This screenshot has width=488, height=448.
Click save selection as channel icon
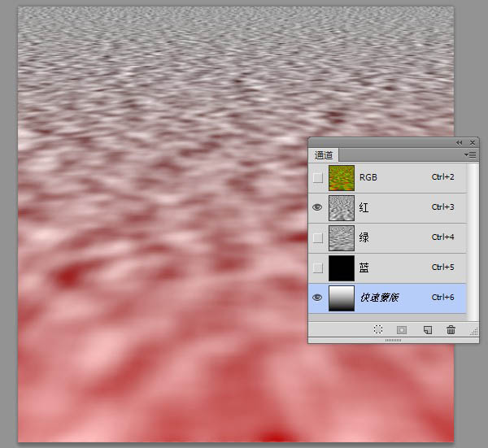coord(402,330)
